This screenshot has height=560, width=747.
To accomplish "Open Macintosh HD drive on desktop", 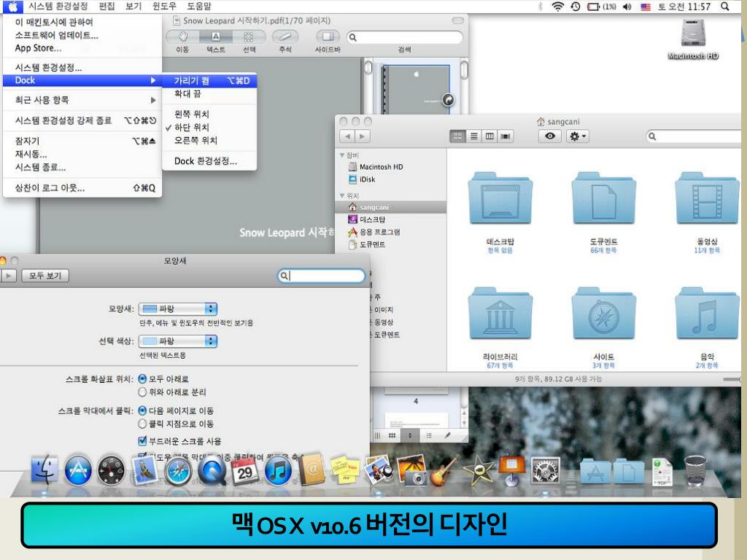I will tap(693, 39).
